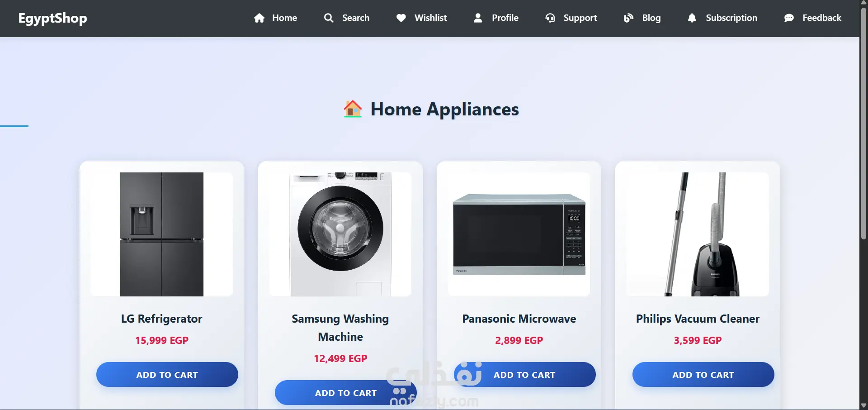Click the Profile user icon

478,18
